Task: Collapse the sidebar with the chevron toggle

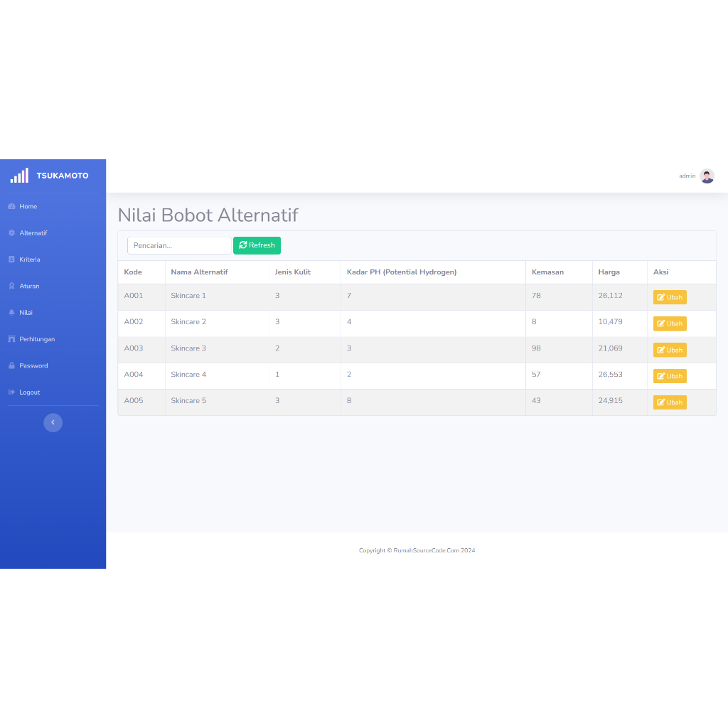Action: [53, 422]
